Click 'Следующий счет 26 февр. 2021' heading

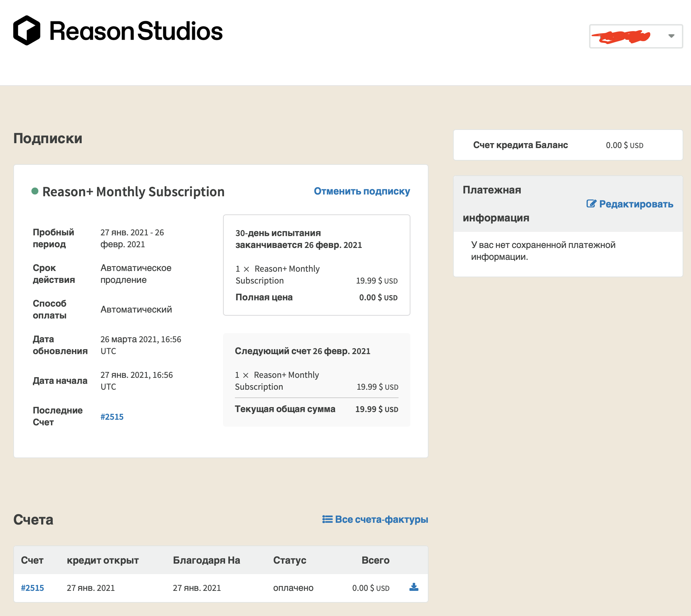[303, 351]
